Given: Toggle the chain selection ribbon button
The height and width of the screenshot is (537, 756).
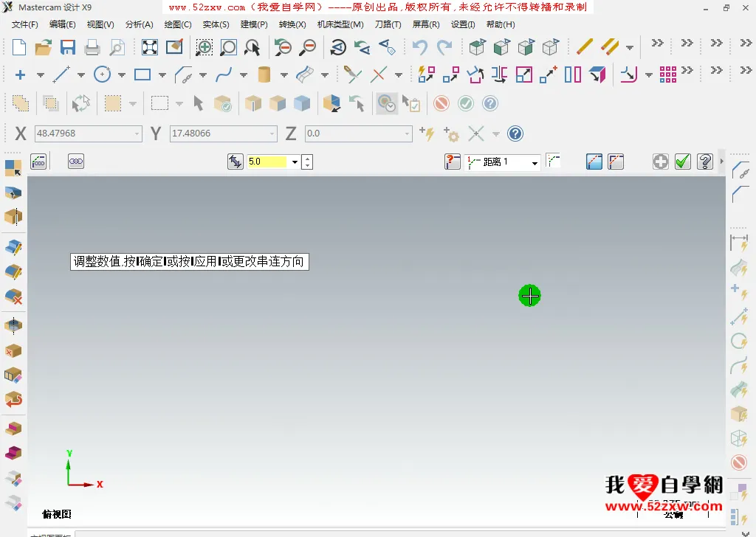Looking at the screenshot, I should (x=76, y=162).
